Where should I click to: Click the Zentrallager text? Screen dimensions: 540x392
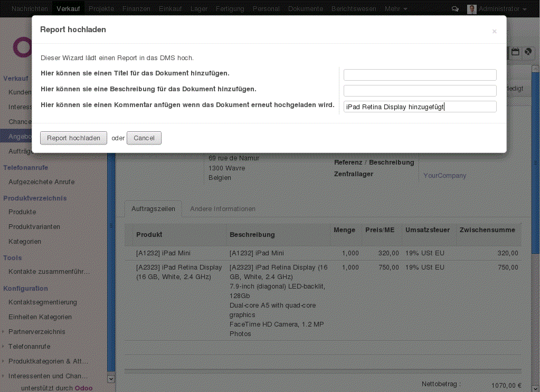coord(354,174)
